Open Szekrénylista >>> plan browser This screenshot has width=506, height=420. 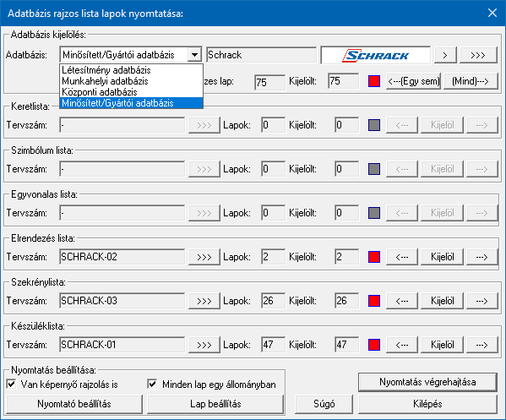[204, 301]
